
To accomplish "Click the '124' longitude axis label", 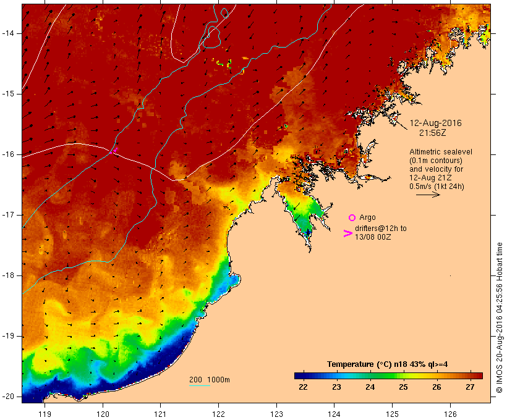I will [334, 414].
